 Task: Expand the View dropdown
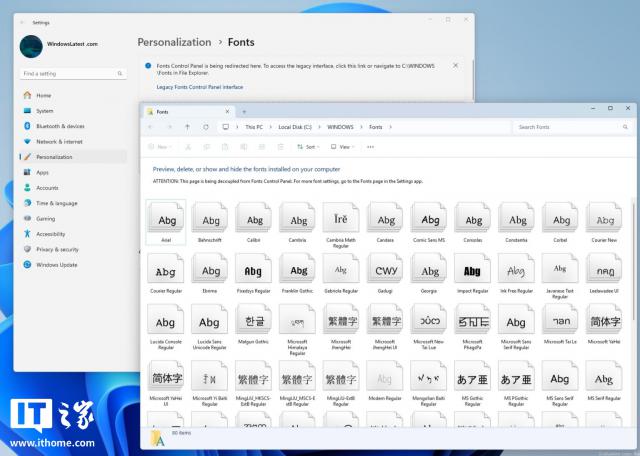[343, 147]
